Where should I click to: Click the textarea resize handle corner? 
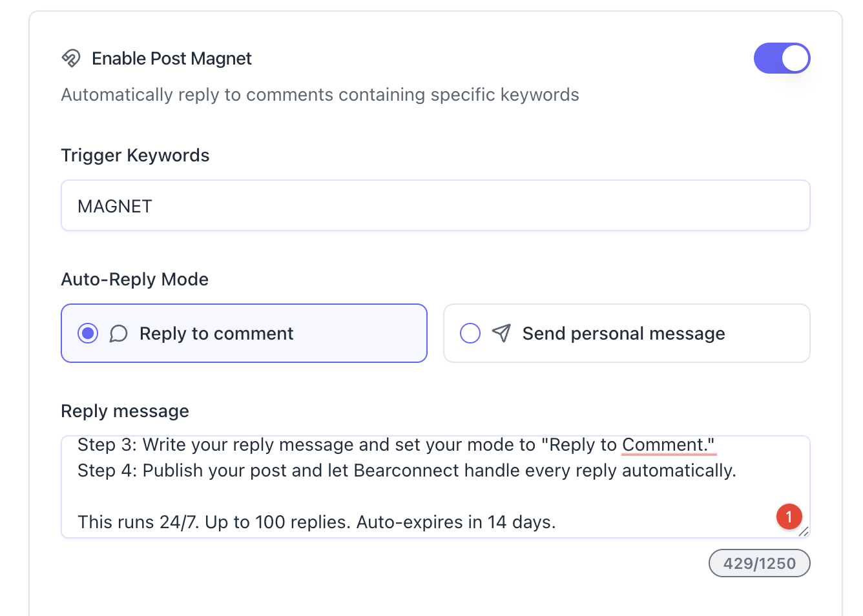pyautogui.click(x=804, y=532)
